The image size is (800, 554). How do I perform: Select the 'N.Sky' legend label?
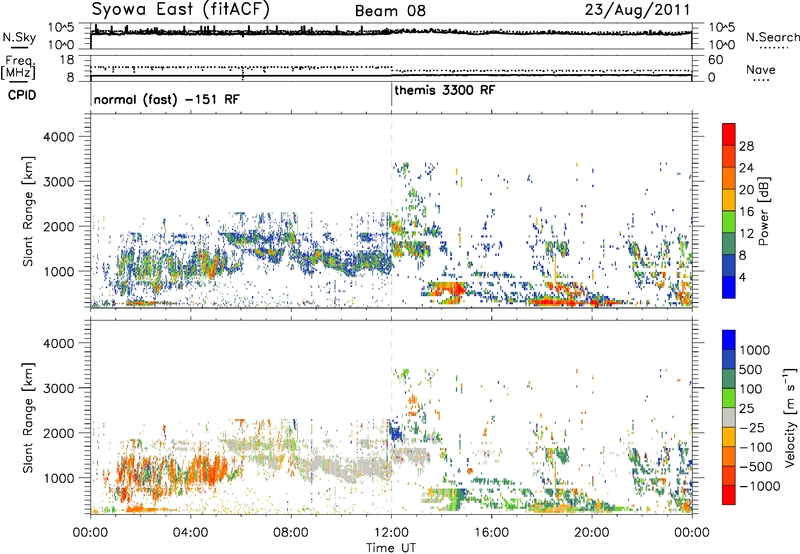point(19,37)
